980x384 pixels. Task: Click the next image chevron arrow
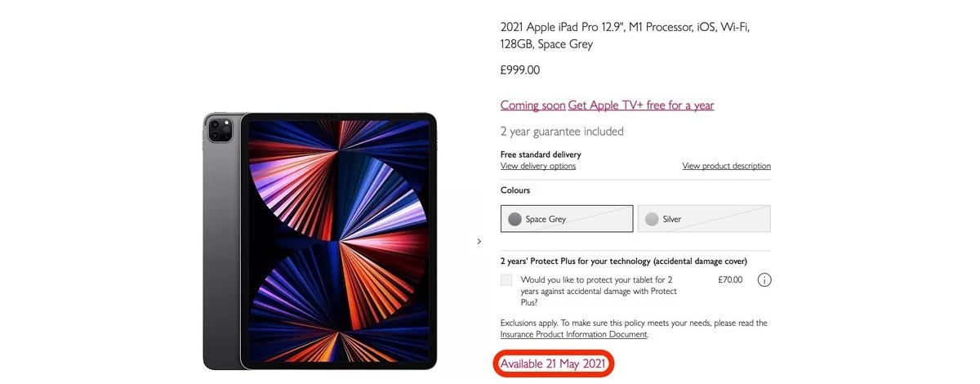[x=479, y=241]
